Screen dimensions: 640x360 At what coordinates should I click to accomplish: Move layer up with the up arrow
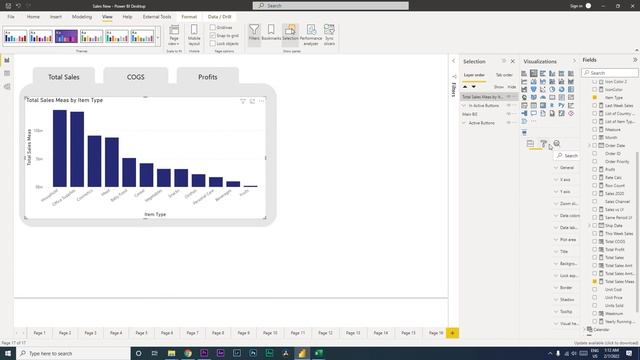(465, 87)
